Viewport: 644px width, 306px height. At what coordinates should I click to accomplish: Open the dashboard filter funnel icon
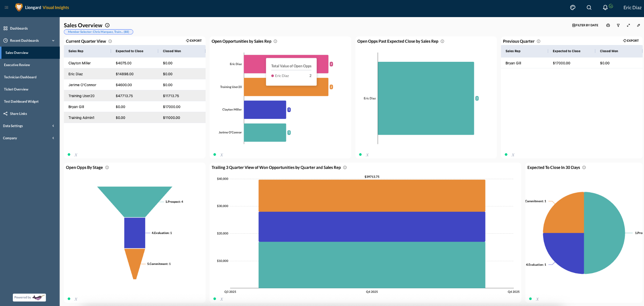coord(618,25)
